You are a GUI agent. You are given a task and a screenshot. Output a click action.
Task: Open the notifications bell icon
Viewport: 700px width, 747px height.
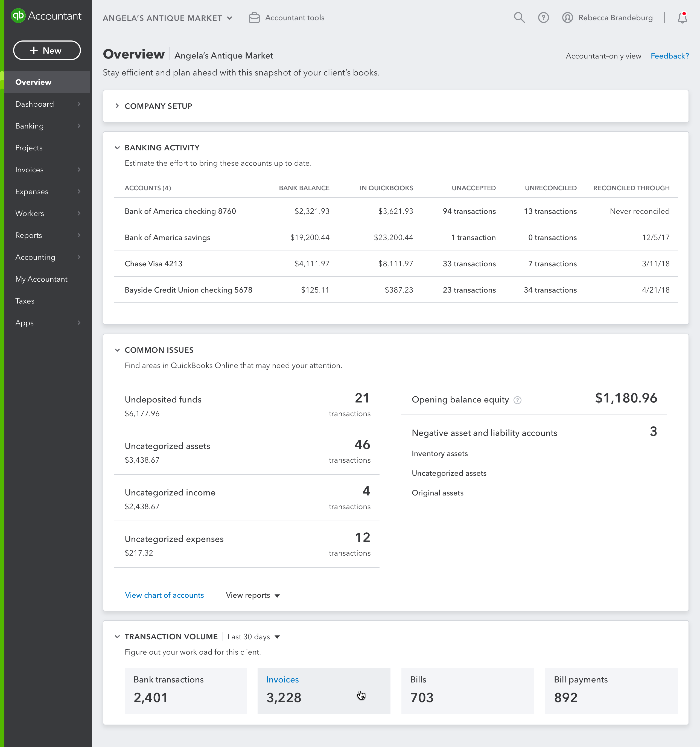tap(682, 18)
